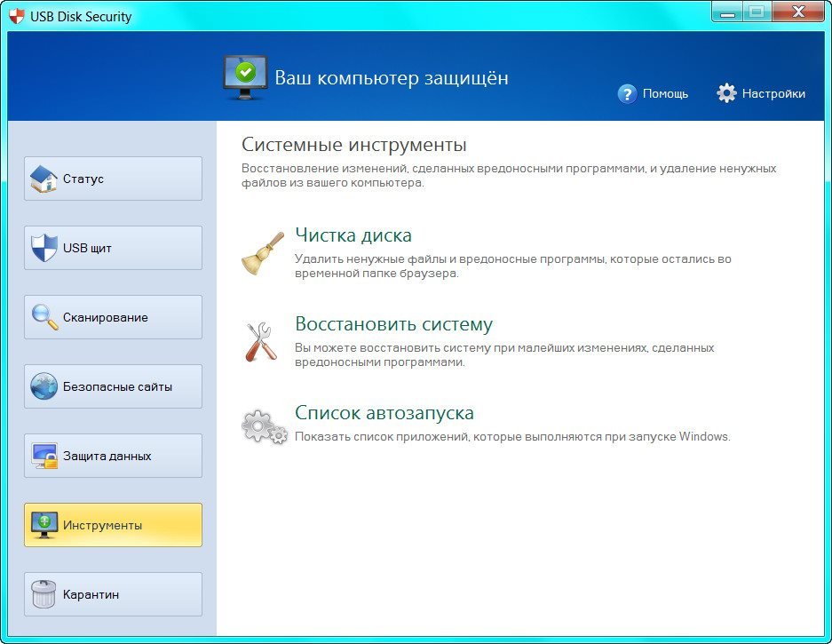Open the Помощь link
Viewport: 832px width, 644px height.
665,94
